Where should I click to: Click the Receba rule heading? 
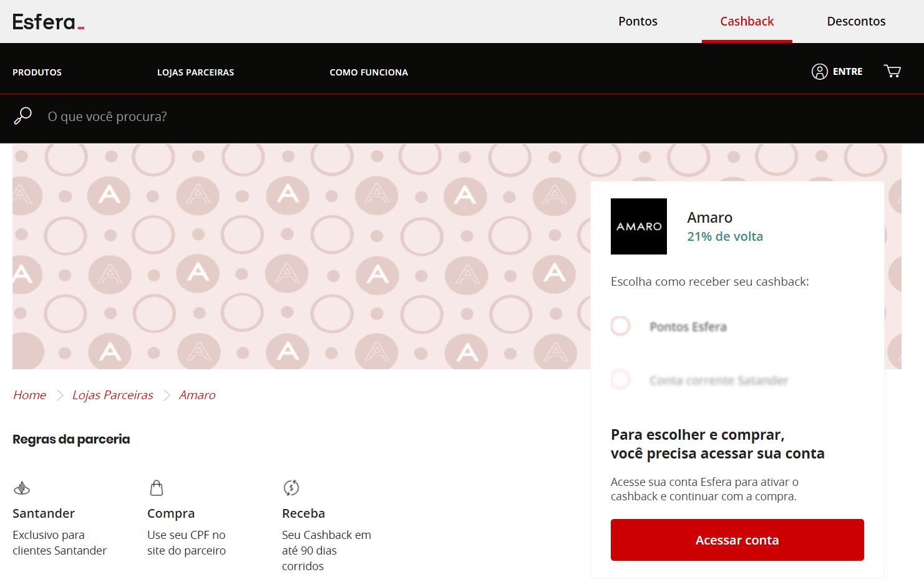click(303, 513)
